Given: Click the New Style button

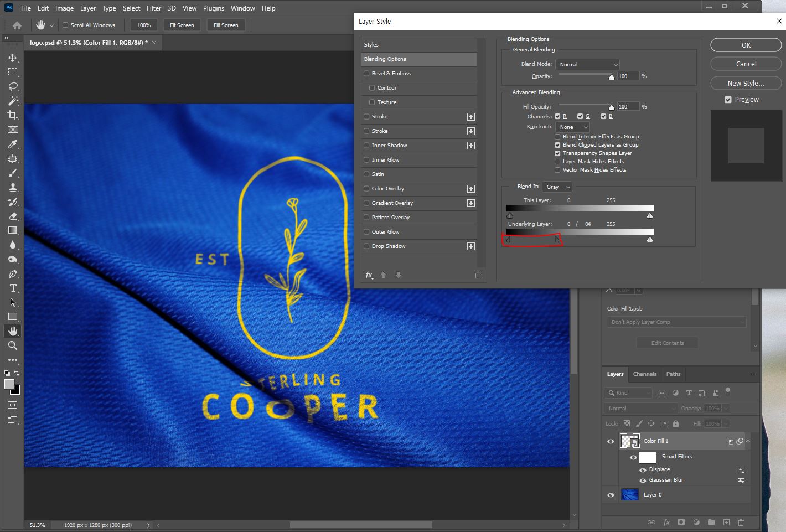Looking at the screenshot, I should click(x=746, y=83).
